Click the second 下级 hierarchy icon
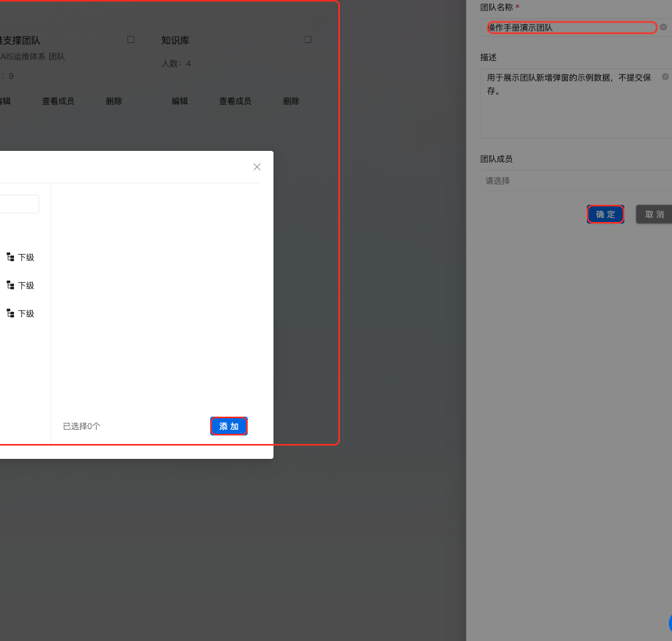Image resolution: width=672 pixels, height=641 pixels. tap(11, 285)
